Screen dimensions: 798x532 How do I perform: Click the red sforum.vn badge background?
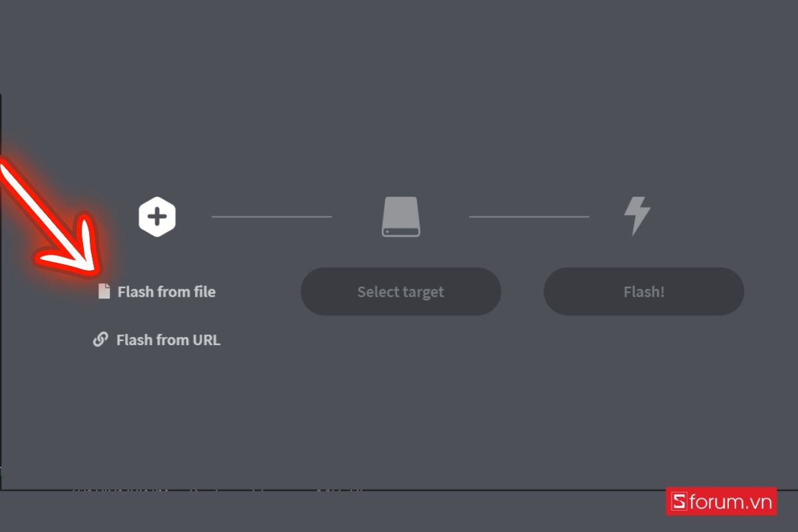722,501
